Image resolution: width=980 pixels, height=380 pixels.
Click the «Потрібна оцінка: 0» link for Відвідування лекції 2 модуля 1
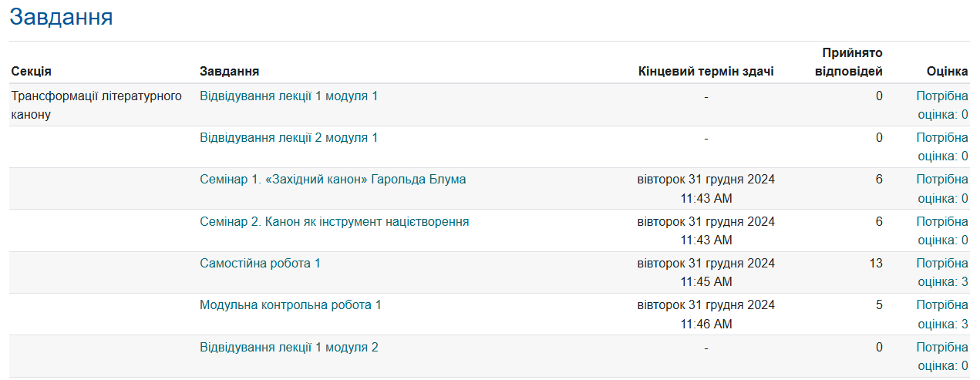pos(941,147)
